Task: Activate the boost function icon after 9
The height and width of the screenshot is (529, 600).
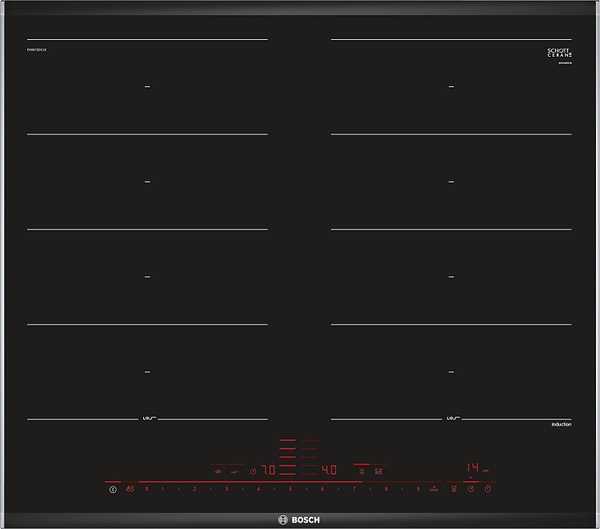Action: [x=434, y=489]
